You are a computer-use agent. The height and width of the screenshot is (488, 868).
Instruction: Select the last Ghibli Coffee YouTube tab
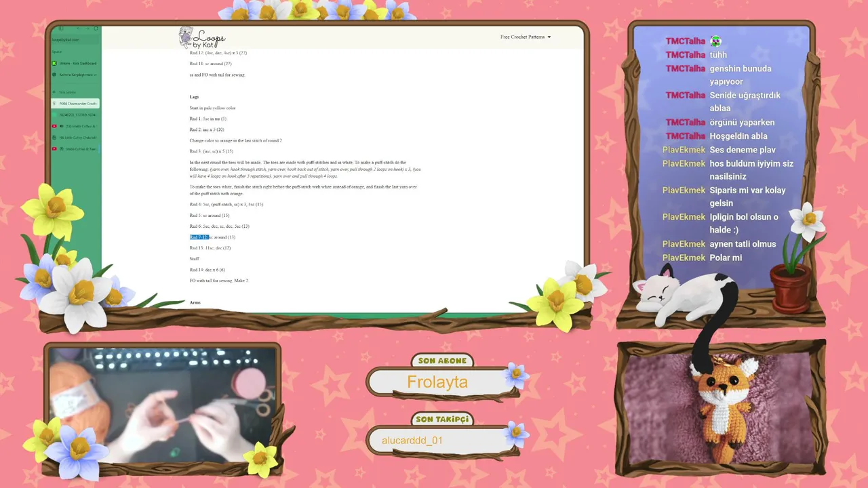(x=75, y=148)
